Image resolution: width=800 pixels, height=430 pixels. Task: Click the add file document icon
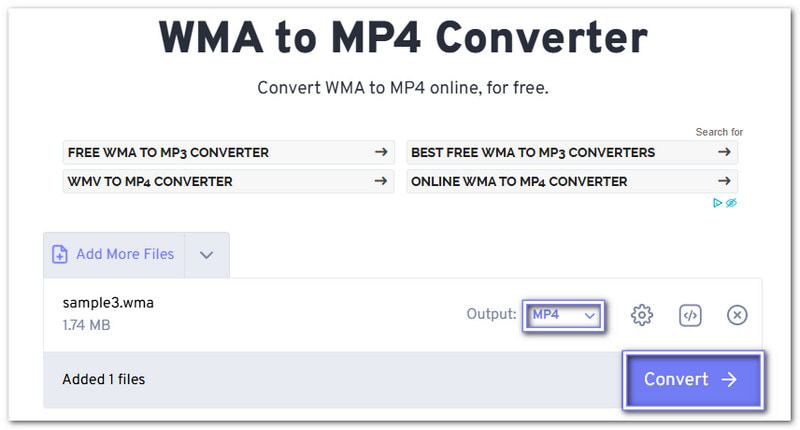60,254
